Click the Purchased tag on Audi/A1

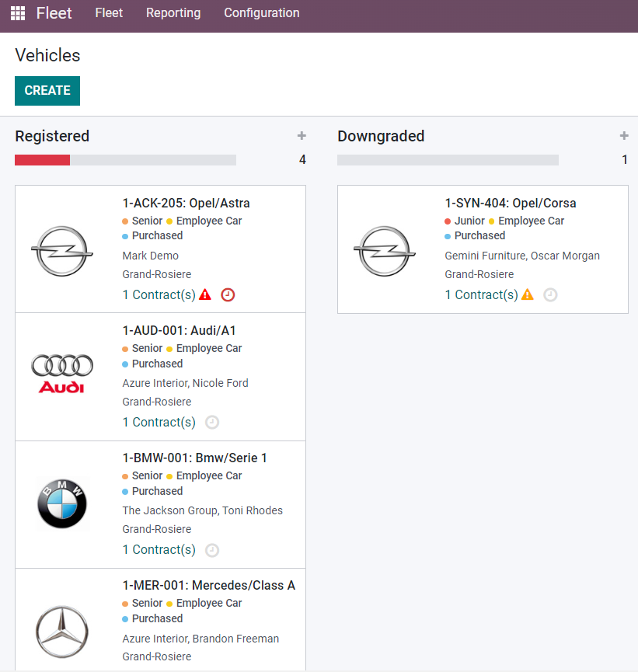[x=152, y=364]
